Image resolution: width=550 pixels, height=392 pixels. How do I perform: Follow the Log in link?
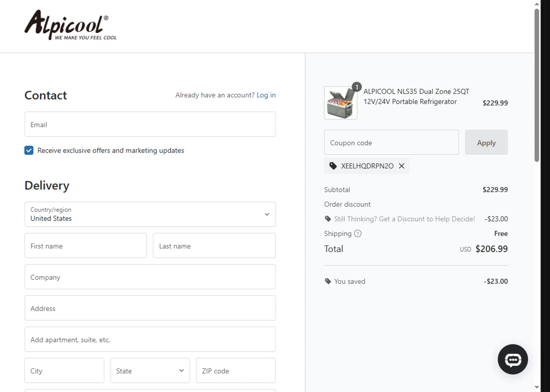coord(266,95)
